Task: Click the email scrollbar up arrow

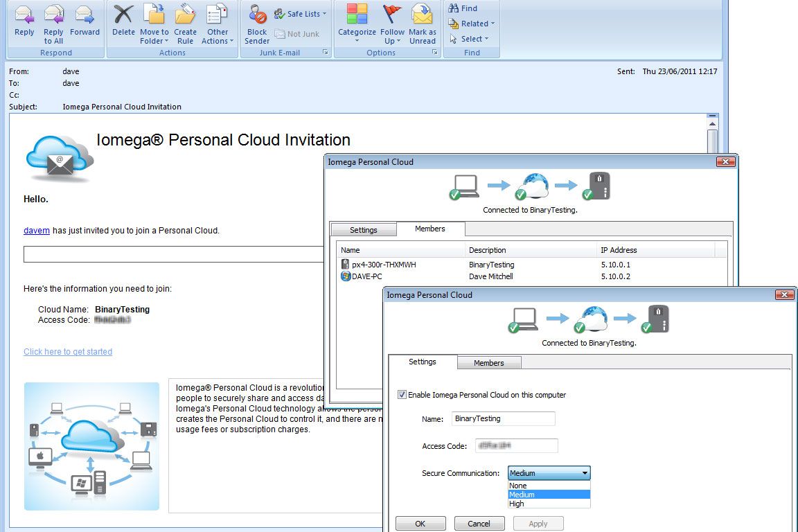Action: click(x=713, y=124)
